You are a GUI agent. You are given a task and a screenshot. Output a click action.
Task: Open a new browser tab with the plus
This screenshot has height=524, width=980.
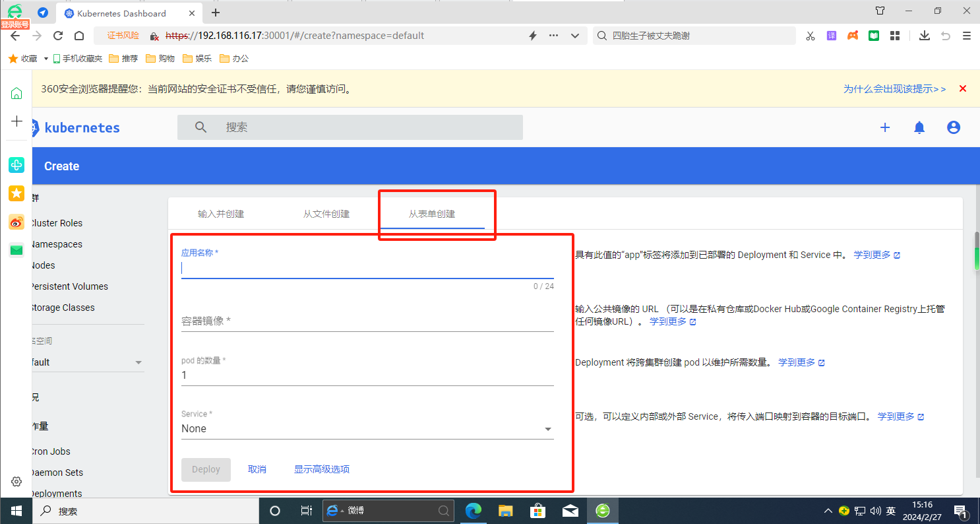pos(216,13)
